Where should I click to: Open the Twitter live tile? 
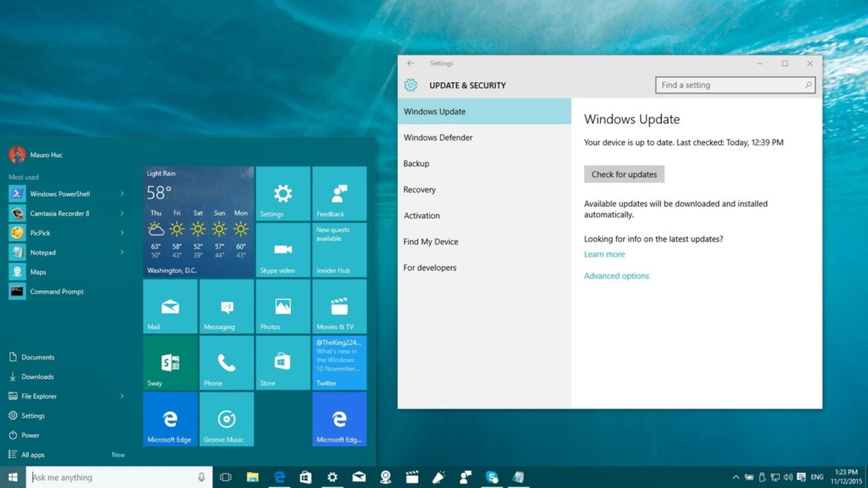[x=339, y=363]
